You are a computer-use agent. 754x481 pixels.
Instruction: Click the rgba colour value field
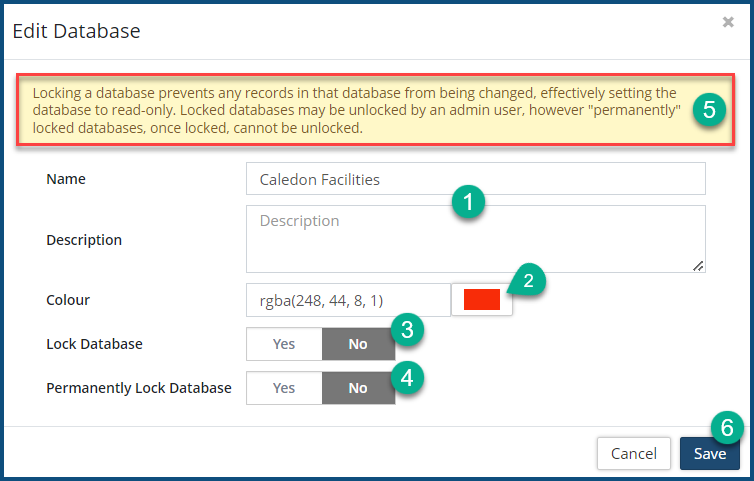point(348,300)
